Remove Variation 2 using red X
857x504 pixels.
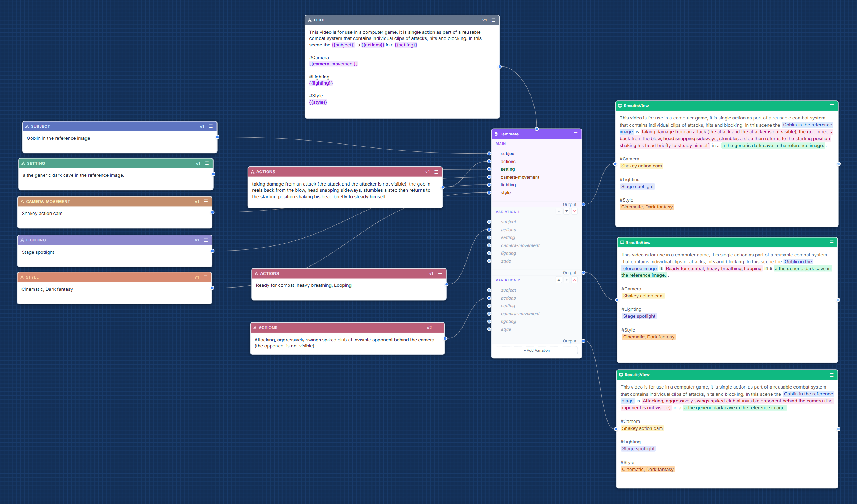(574, 280)
